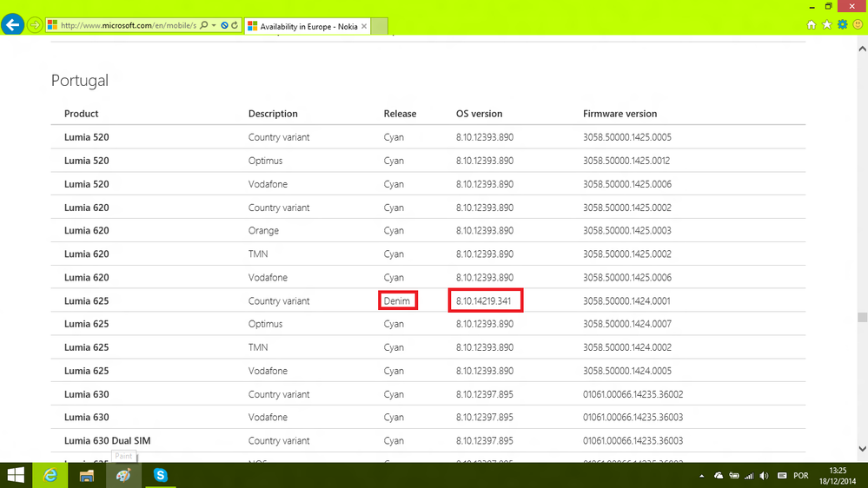Select the Availability in Europe tab
Viewport: 868px width, 488px height.
[308, 27]
